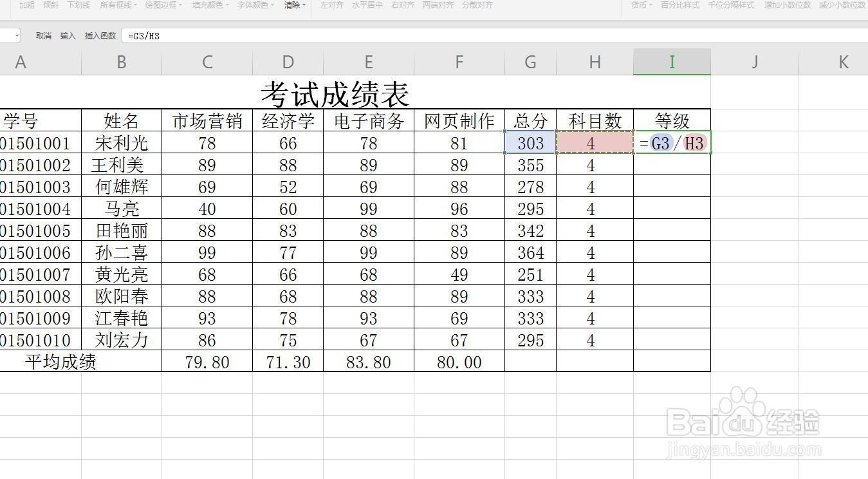Pick a fill color swatch
868x479 pixels.
click(x=207, y=6)
